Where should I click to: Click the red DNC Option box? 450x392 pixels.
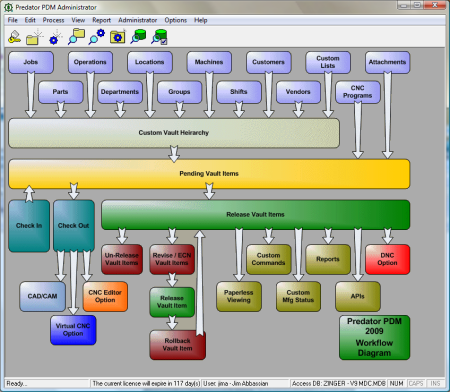pyautogui.click(x=387, y=259)
